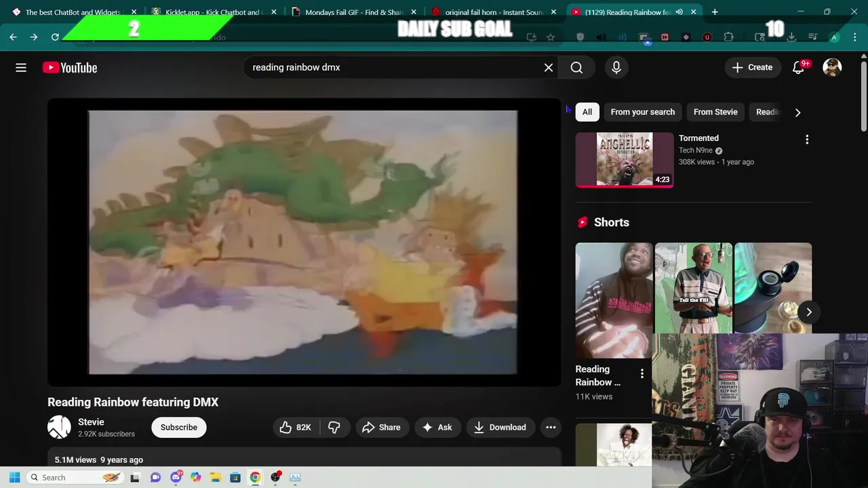868x488 pixels.
Task: Open the Stevie channel name link
Action: coord(91,422)
